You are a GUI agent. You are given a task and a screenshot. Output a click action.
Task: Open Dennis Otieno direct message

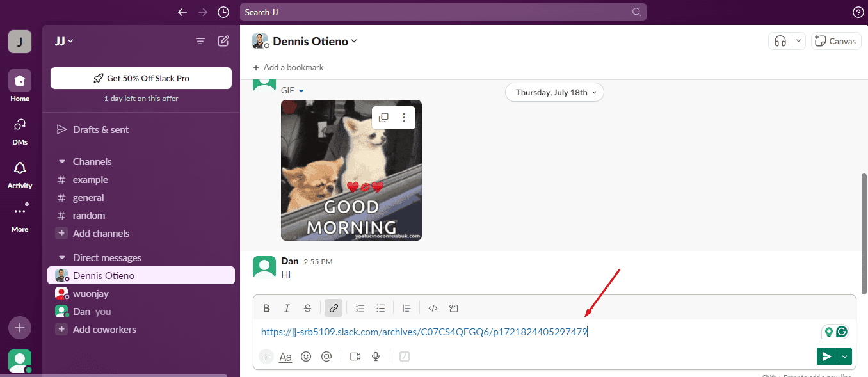[141, 276]
